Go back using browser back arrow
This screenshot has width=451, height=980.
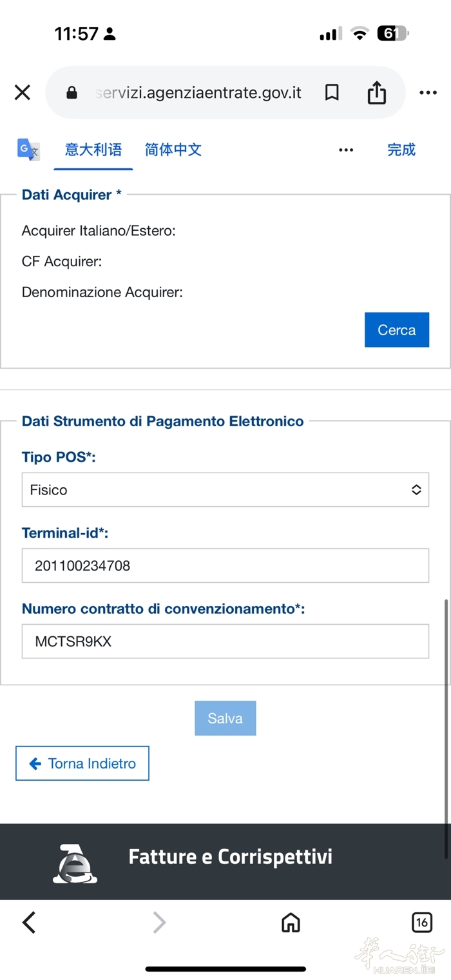[x=29, y=923]
